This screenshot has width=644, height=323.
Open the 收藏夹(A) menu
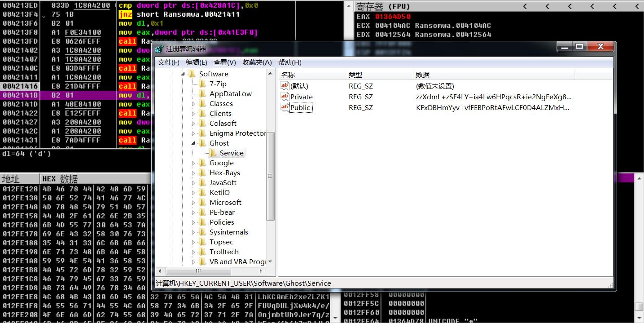pyautogui.click(x=257, y=62)
